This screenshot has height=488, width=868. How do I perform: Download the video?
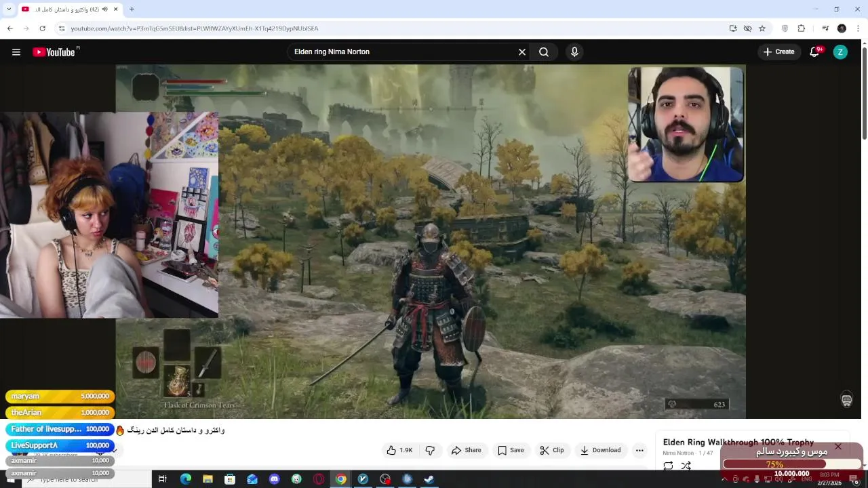point(600,450)
